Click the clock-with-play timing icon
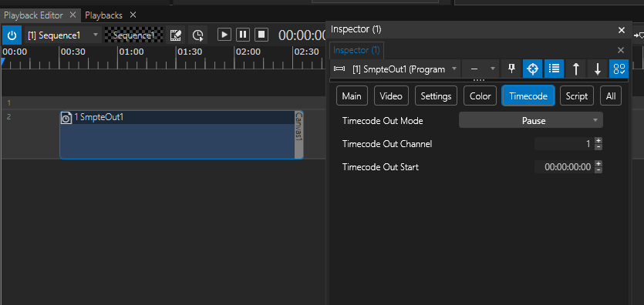 [198, 35]
